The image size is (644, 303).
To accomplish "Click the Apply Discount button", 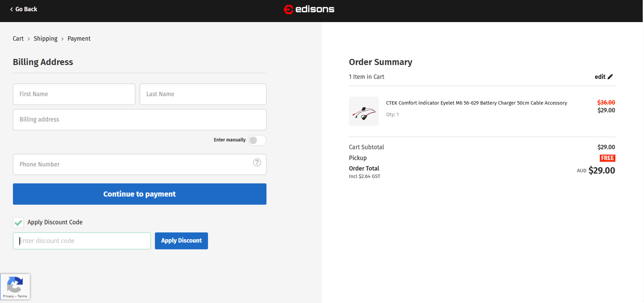I will pos(181,241).
